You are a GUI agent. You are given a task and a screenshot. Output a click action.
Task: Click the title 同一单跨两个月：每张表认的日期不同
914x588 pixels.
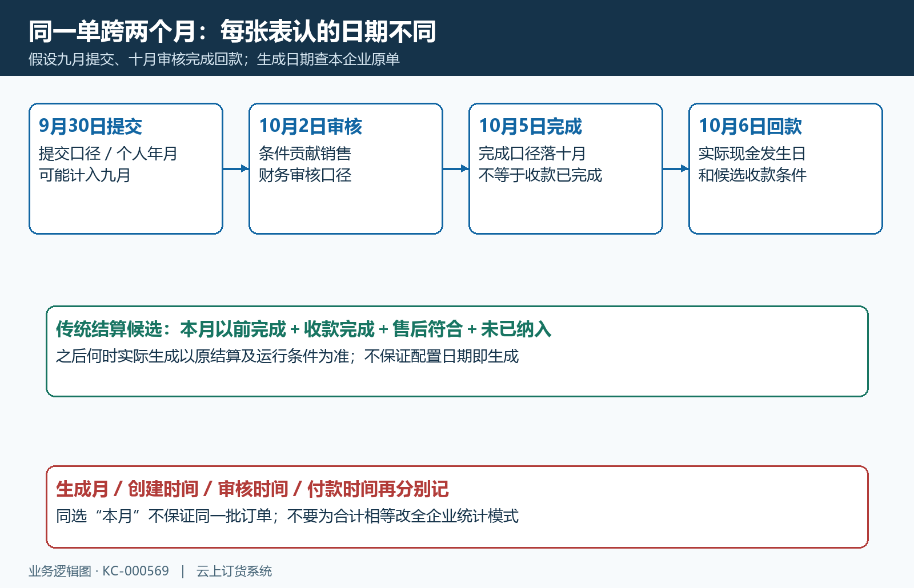[x=232, y=31]
